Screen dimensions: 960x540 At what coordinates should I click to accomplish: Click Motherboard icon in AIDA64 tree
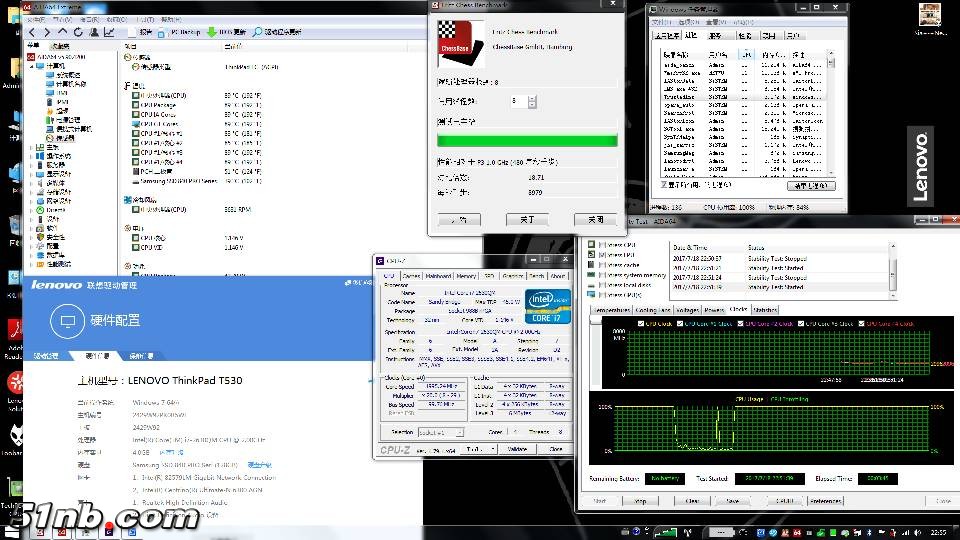40,147
